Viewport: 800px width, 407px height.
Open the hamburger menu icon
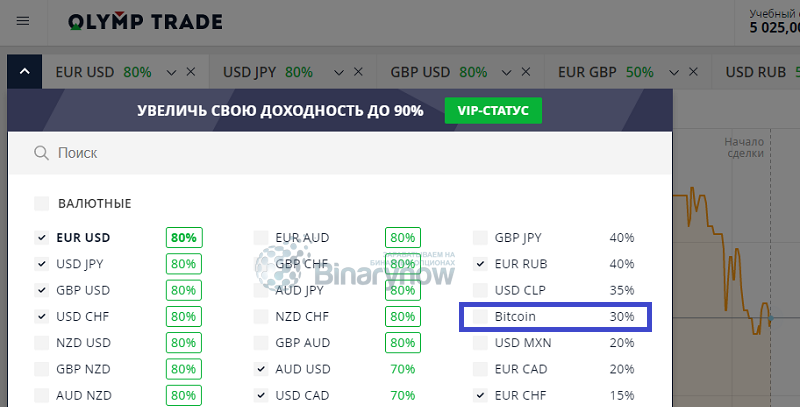(x=23, y=21)
